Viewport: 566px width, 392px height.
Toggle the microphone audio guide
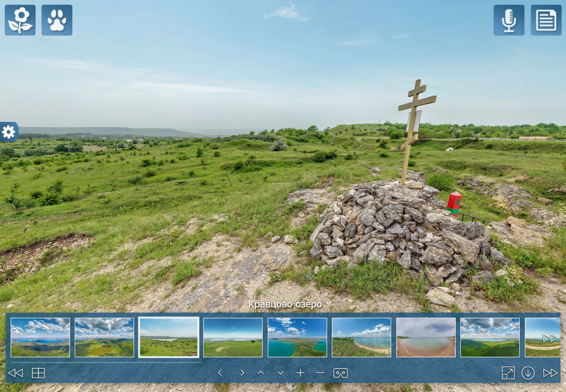pos(509,20)
